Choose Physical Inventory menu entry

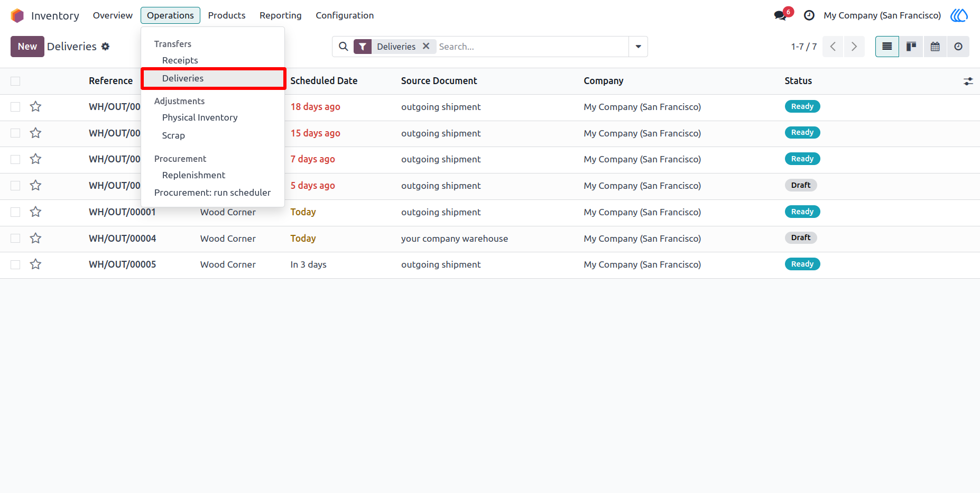point(212,117)
